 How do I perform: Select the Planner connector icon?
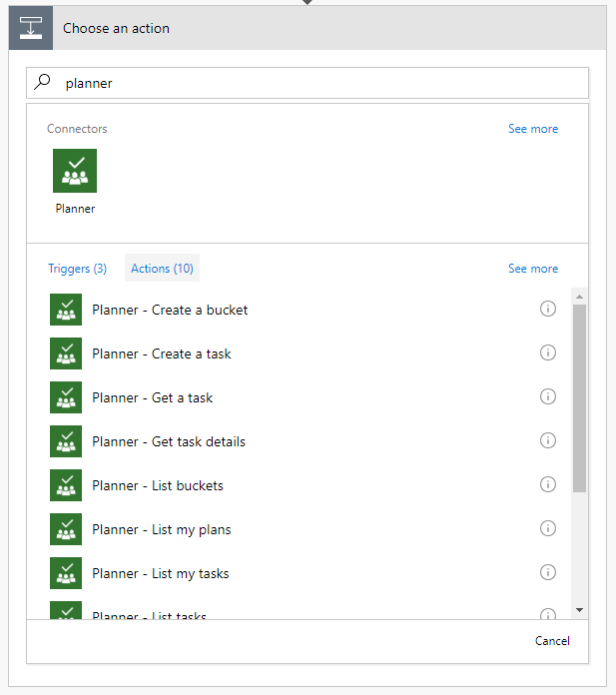click(x=75, y=171)
